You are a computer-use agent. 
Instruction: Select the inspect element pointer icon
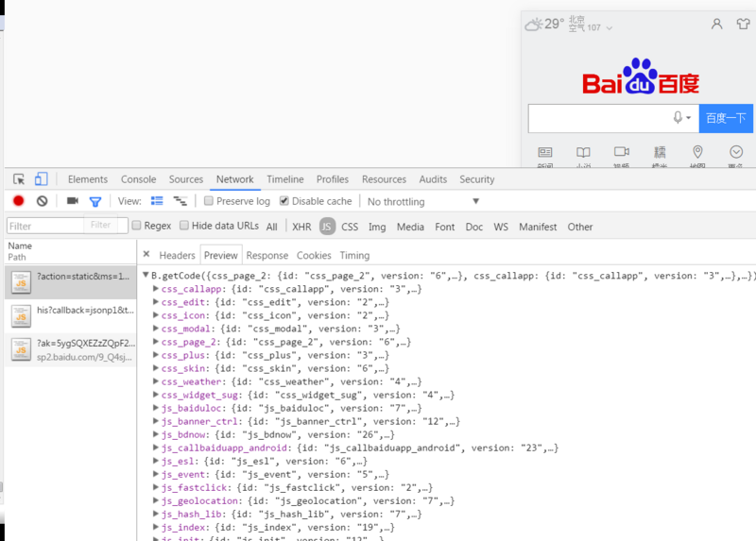19,179
